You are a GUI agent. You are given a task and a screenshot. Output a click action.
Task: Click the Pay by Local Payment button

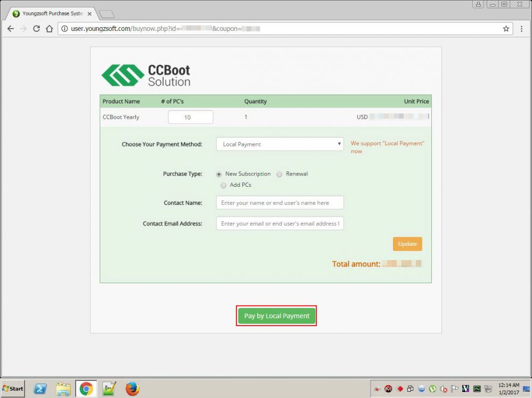tap(276, 316)
